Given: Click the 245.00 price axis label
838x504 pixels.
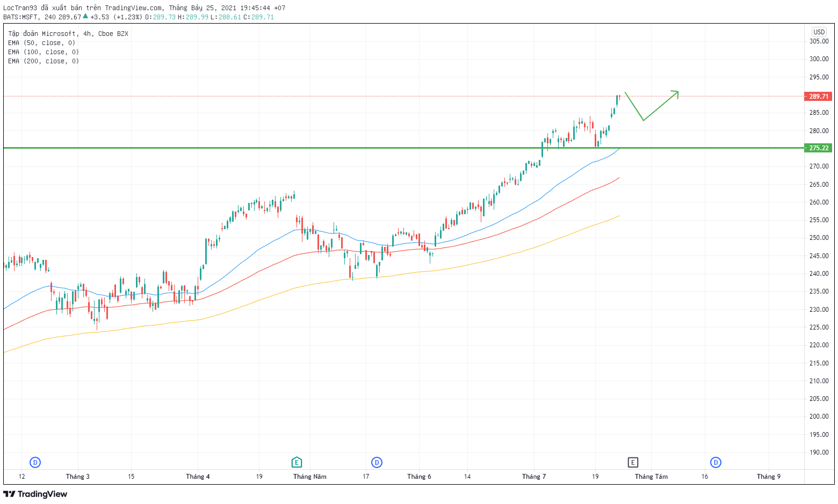Looking at the screenshot, I should (x=819, y=256).
